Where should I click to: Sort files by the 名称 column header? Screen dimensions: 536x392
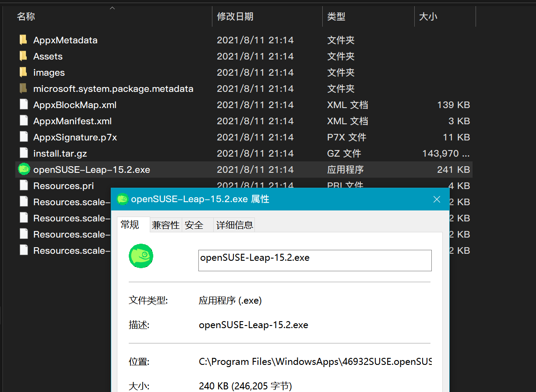pyautogui.click(x=26, y=17)
